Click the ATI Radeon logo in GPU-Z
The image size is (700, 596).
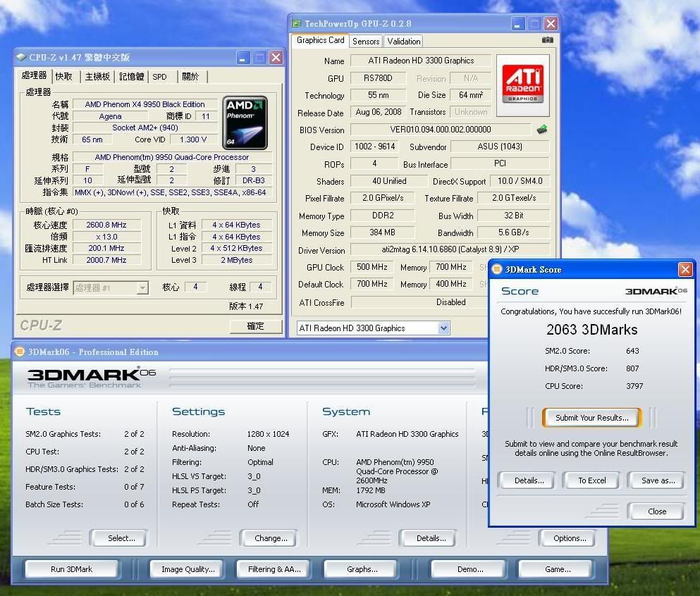click(x=523, y=85)
